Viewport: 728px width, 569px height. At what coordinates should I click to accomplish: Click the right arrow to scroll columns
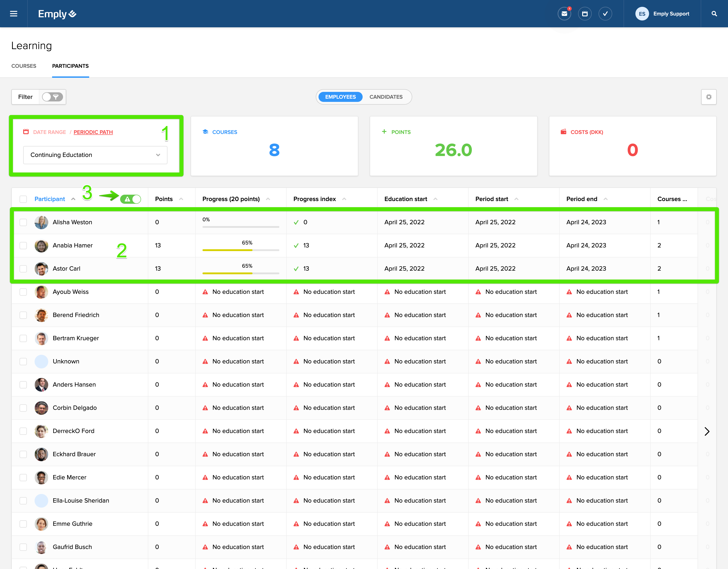[707, 431]
